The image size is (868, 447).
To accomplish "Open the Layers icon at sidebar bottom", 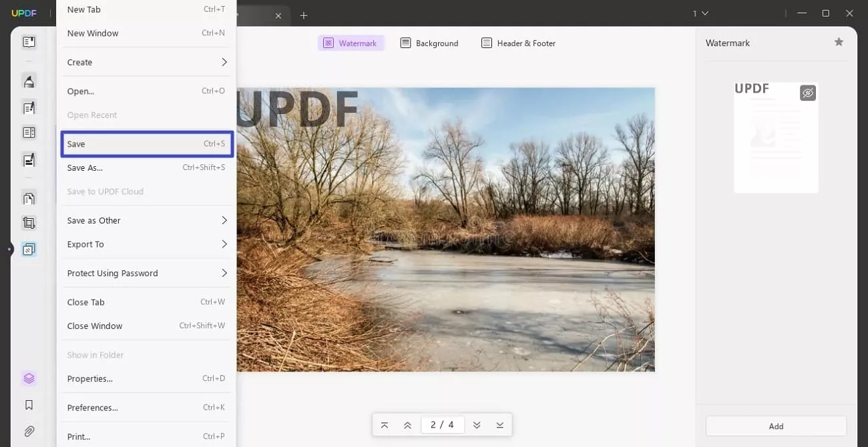I will pyautogui.click(x=29, y=379).
